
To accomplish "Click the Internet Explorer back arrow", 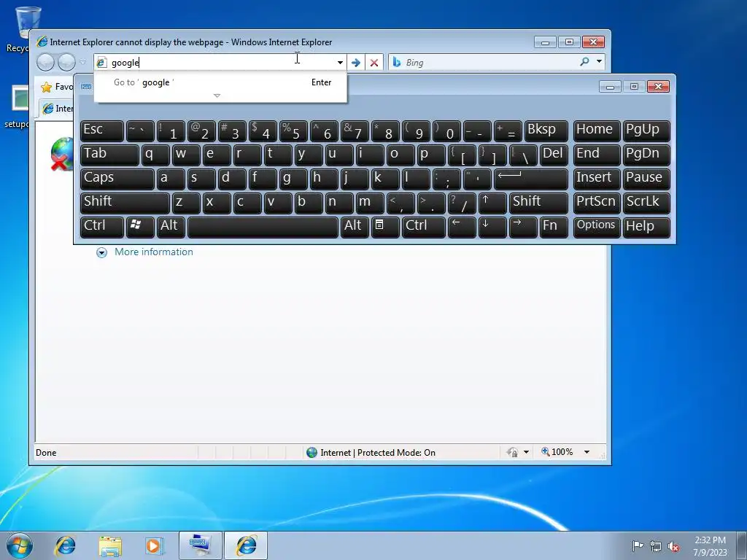I will (46, 62).
